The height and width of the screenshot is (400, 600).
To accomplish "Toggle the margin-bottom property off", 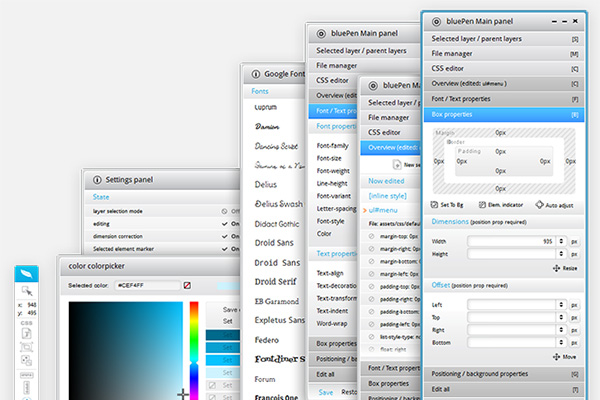I will click(371, 261).
